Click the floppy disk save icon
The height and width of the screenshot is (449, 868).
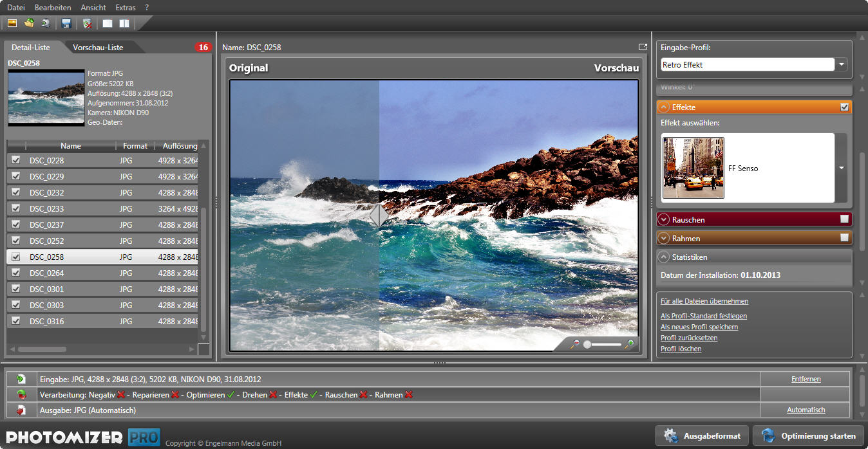[x=66, y=24]
